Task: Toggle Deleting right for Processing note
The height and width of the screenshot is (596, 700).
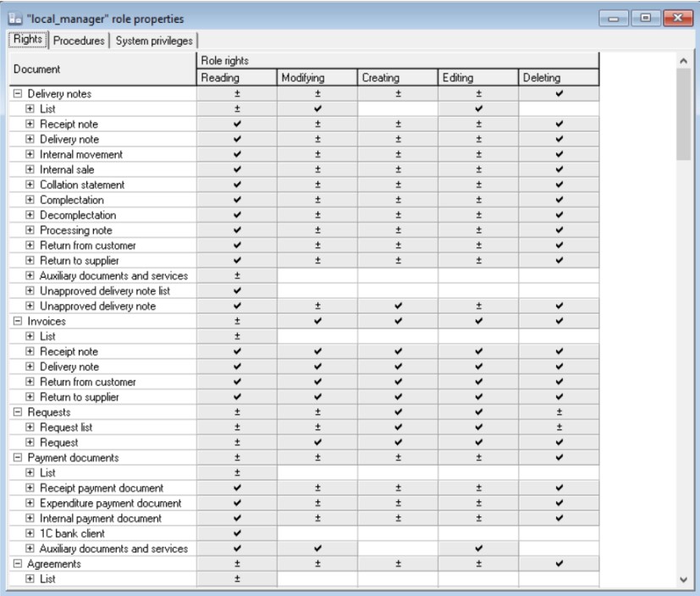Action: click(x=558, y=230)
